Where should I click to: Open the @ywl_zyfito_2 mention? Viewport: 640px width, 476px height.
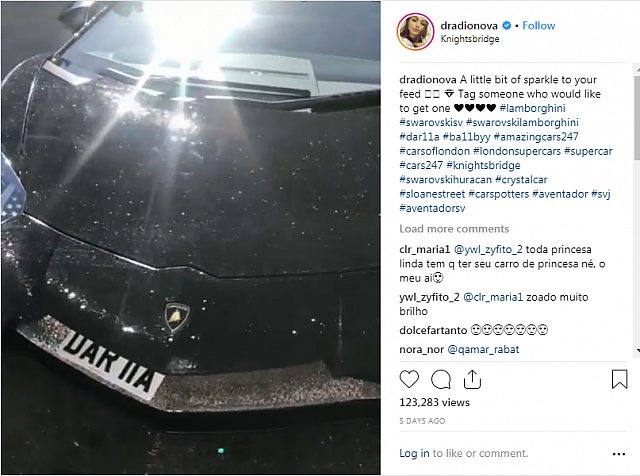coord(488,249)
